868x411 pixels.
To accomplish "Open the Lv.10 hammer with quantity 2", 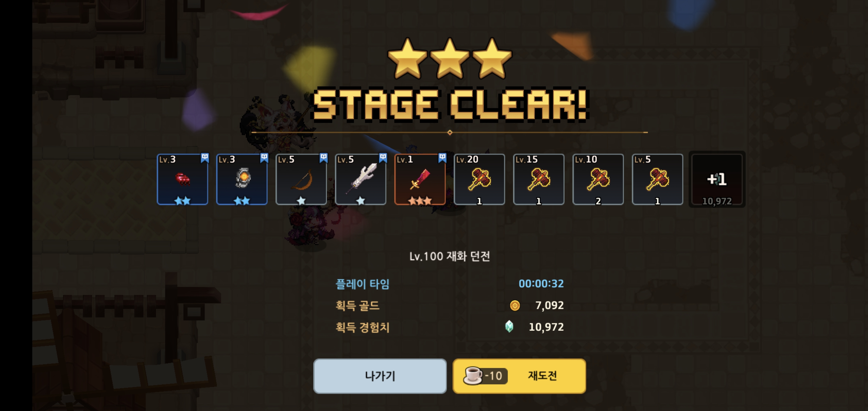I will [x=598, y=179].
